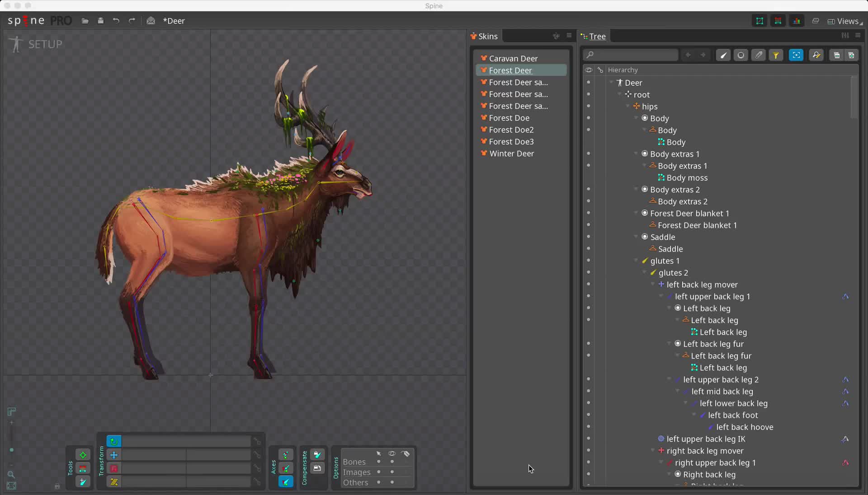Expand all tree nodes
The image size is (868, 495).
(x=851, y=55)
